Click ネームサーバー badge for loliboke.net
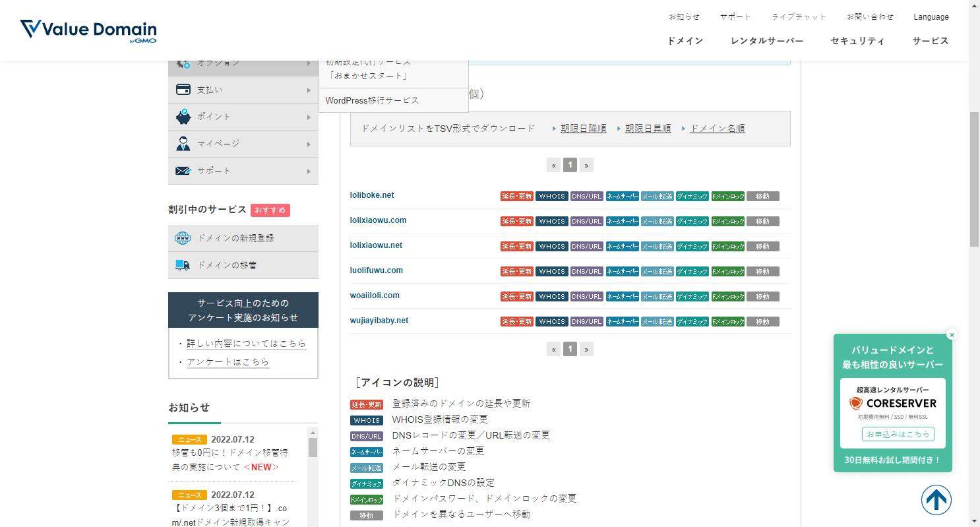Viewport: 980px width, 527px height. pos(622,197)
